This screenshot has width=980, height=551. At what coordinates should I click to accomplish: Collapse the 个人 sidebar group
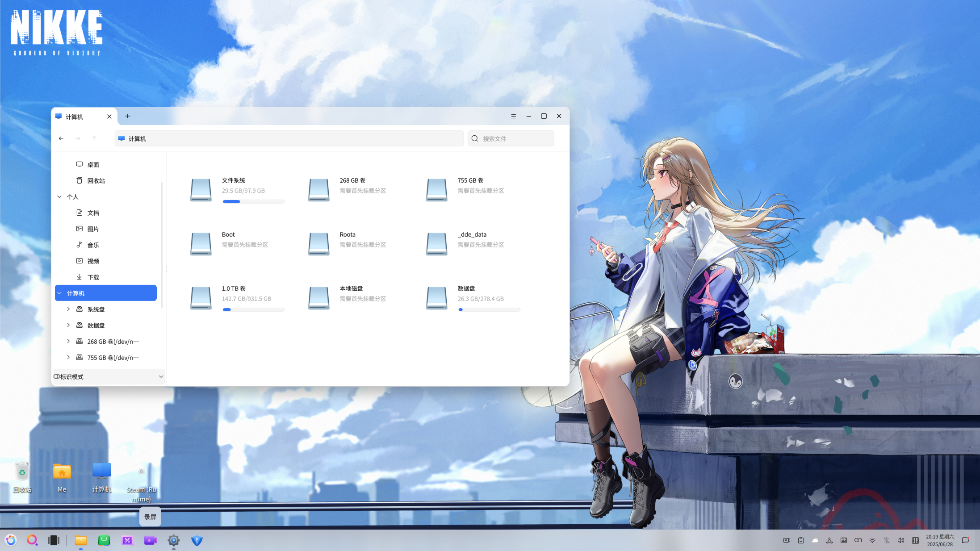(59, 197)
